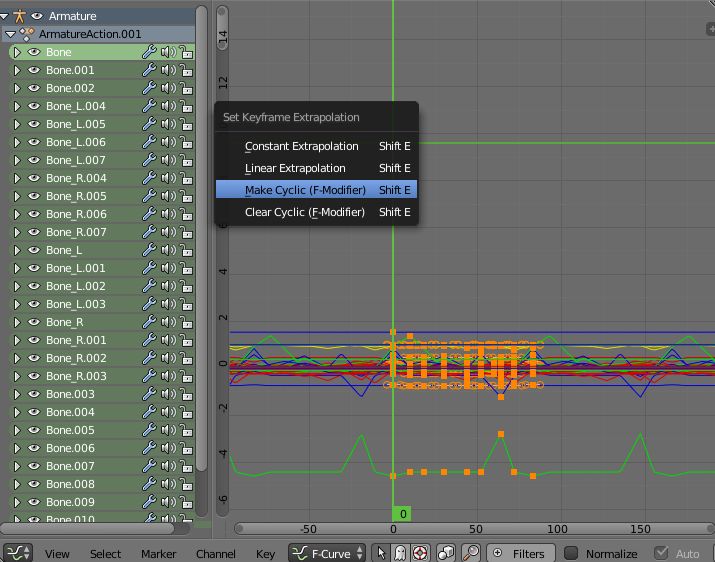The image size is (715, 562).
Task: Lock the Bone_L.006 channel
Action: click(186, 142)
